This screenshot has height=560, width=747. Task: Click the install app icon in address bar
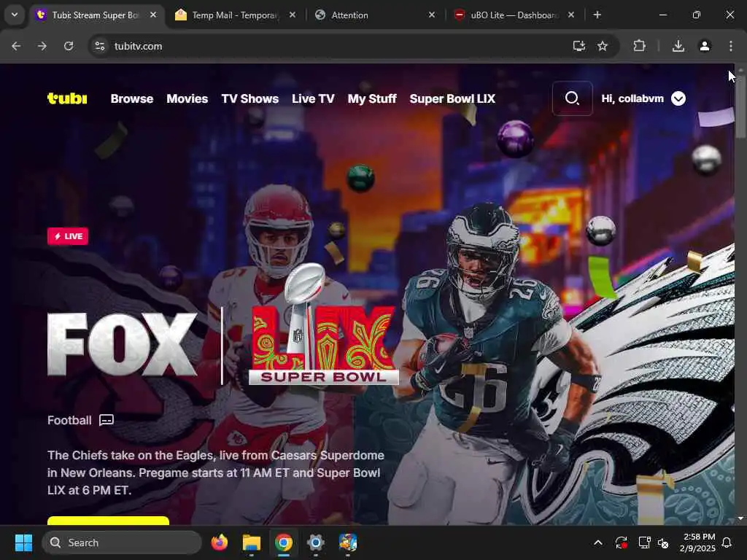(x=578, y=46)
